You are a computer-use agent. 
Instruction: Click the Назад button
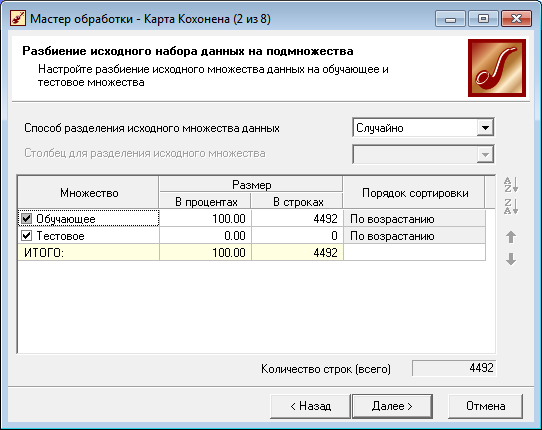310,406
